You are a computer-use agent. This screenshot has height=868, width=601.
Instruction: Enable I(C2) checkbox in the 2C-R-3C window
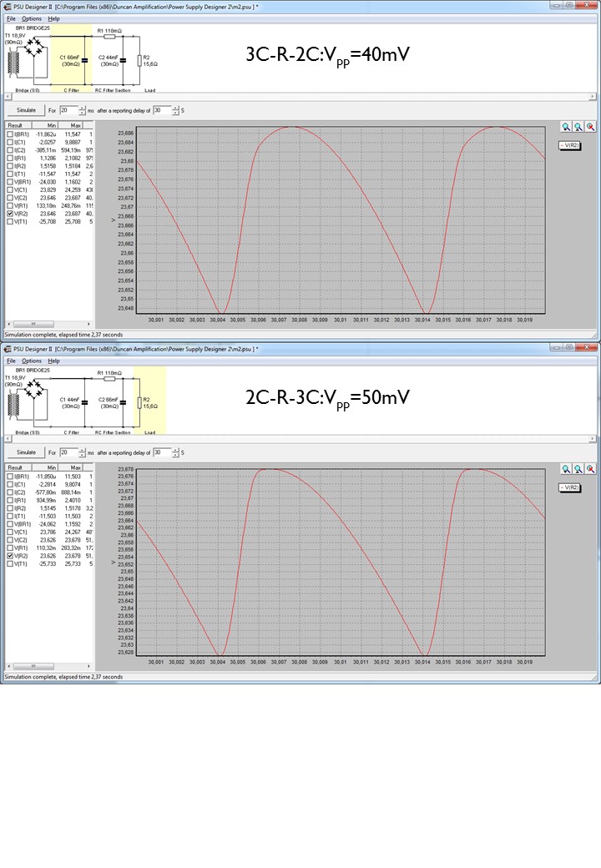(10, 492)
